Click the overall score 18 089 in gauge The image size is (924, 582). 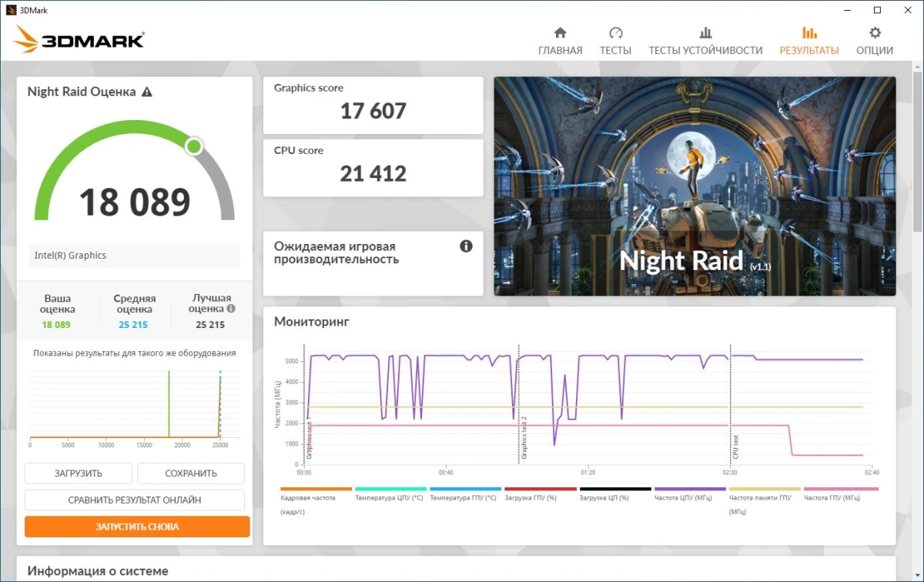[135, 202]
